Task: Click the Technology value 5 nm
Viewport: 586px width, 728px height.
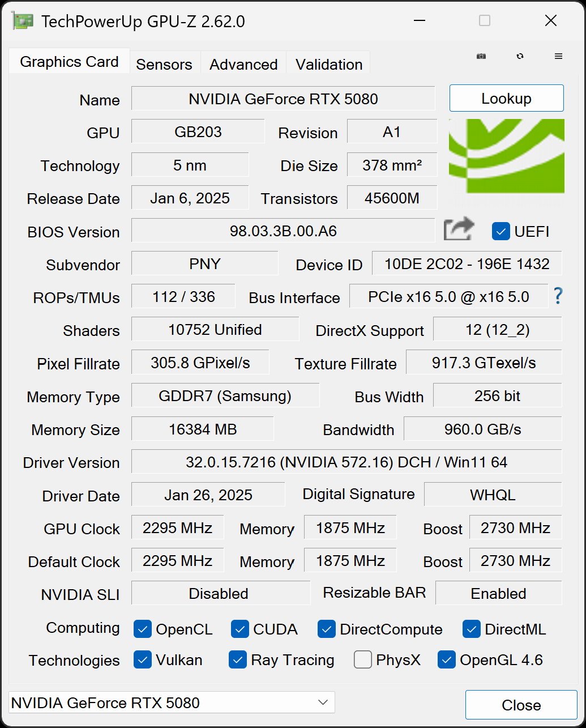Action: (190, 165)
